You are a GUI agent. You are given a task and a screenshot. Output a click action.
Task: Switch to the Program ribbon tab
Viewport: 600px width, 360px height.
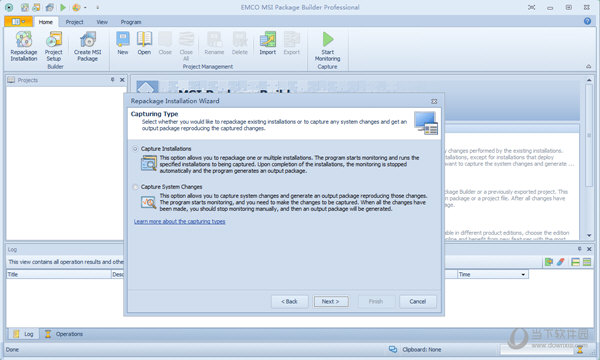tap(131, 22)
